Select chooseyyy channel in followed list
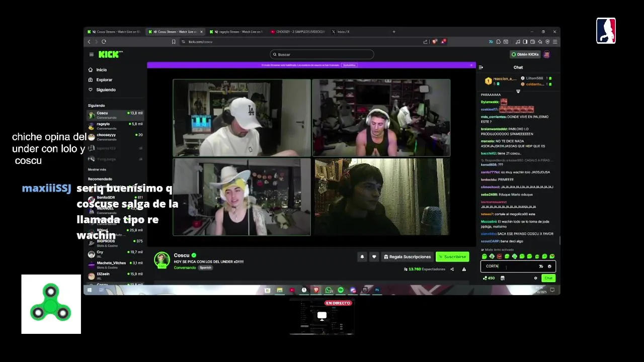The image size is (644, 362). pos(115,137)
